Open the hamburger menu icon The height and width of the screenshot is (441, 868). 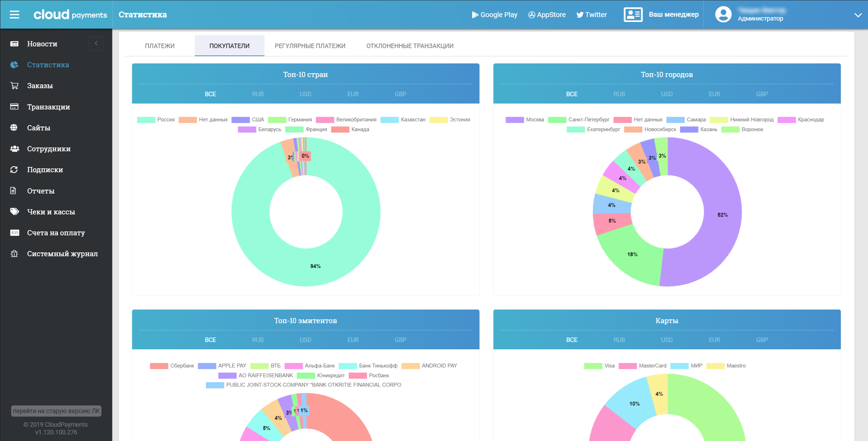14,15
